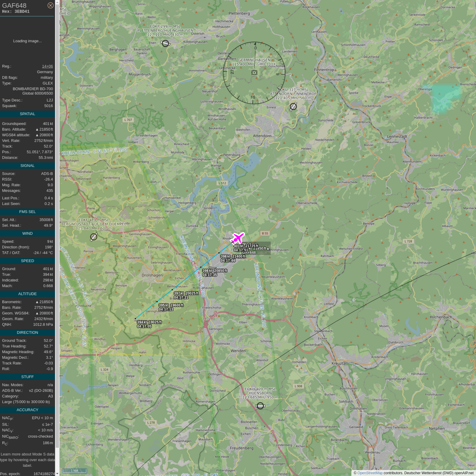Viewport: 476px width, 476px height.
Task: Click the 04:17:21 track point label
Action: pyautogui.click(x=181, y=297)
